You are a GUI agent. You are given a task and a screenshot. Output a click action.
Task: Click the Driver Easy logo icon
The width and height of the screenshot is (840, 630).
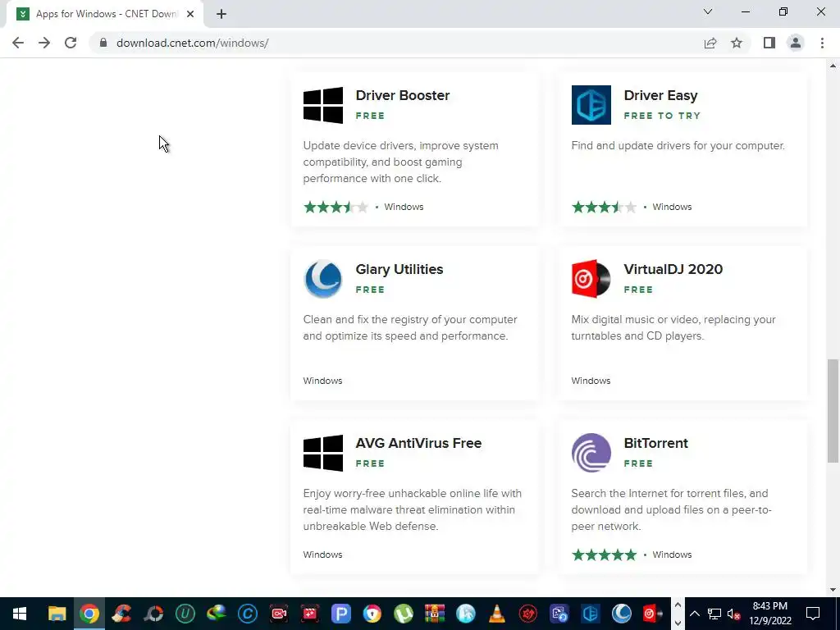591,105
